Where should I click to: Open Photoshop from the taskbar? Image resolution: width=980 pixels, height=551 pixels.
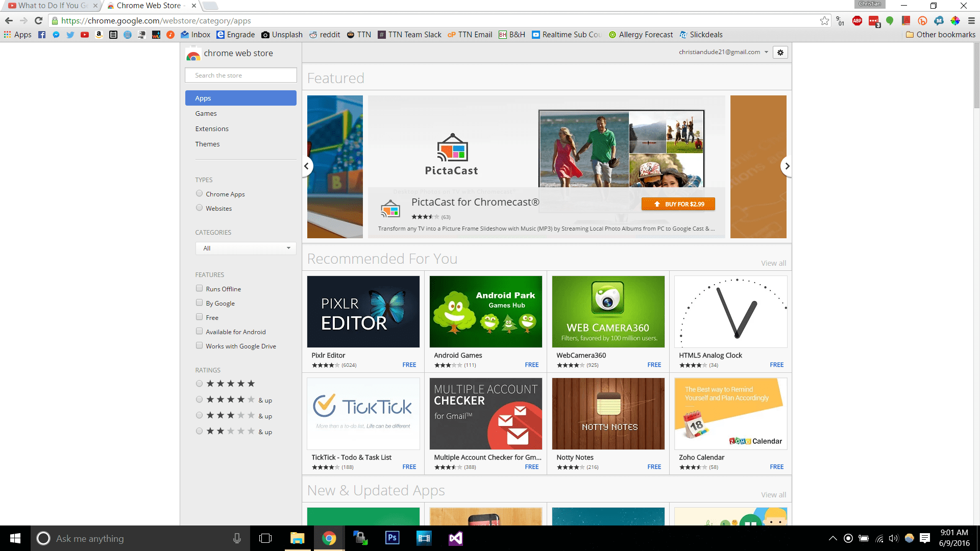point(391,538)
